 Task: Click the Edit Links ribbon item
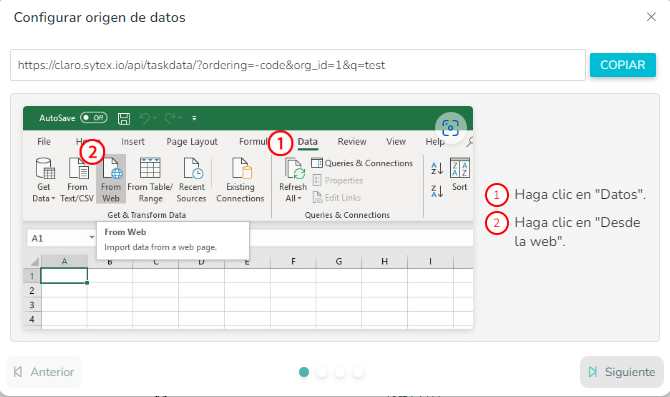[337, 197]
